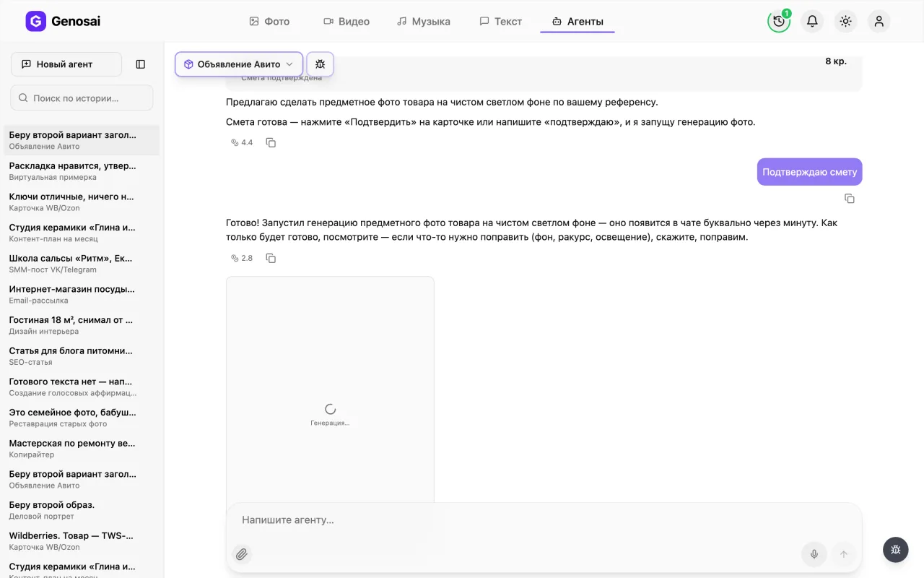Switch to the Видео tab

[346, 22]
